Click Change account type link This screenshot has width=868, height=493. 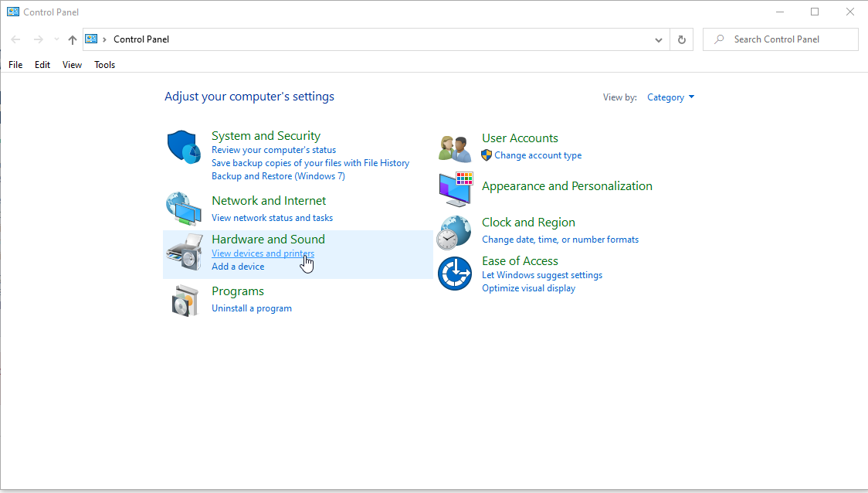click(x=538, y=155)
